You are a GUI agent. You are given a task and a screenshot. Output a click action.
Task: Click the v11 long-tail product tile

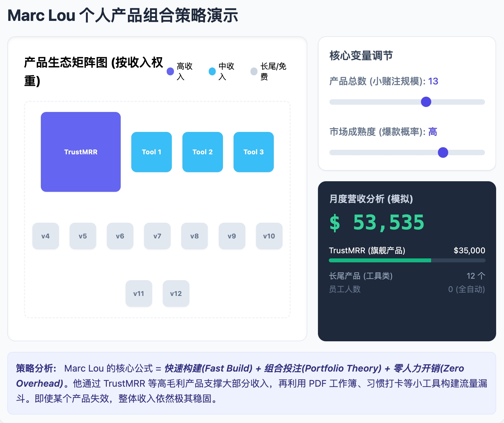click(x=139, y=293)
